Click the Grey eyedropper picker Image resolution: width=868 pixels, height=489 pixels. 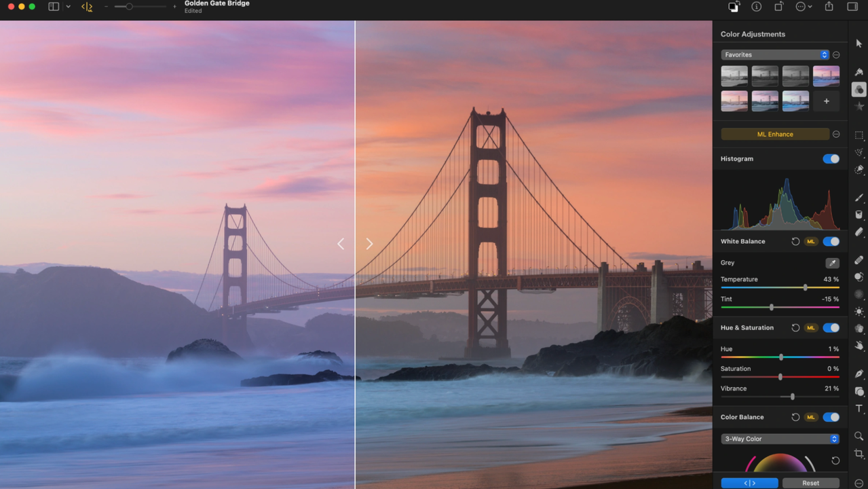click(x=832, y=263)
